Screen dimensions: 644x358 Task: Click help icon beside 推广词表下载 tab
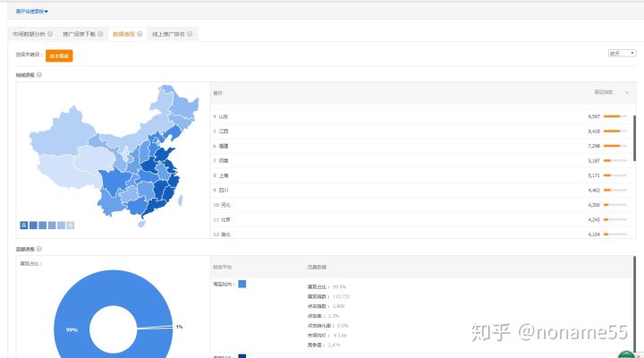(x=99, y=34)
